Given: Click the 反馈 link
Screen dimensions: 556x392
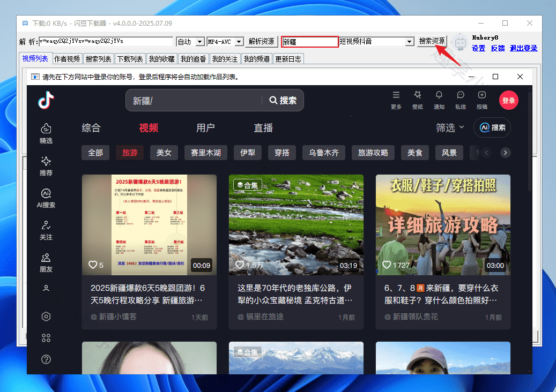Looking at the screenshot, I should coord(498,48).
